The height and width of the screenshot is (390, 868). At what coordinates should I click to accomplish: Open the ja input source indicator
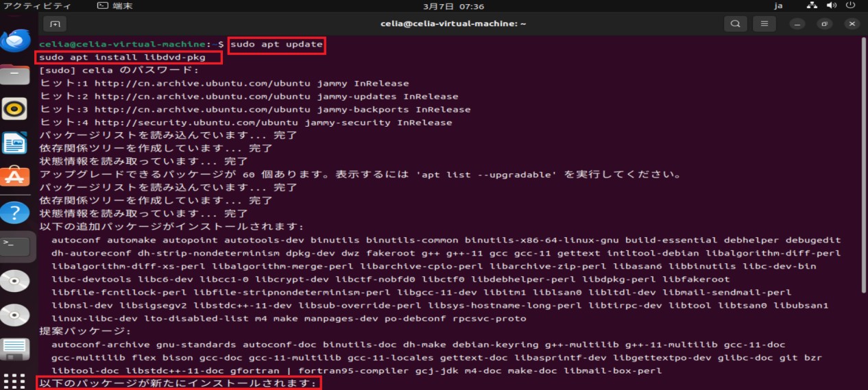[x=778, y=5]
